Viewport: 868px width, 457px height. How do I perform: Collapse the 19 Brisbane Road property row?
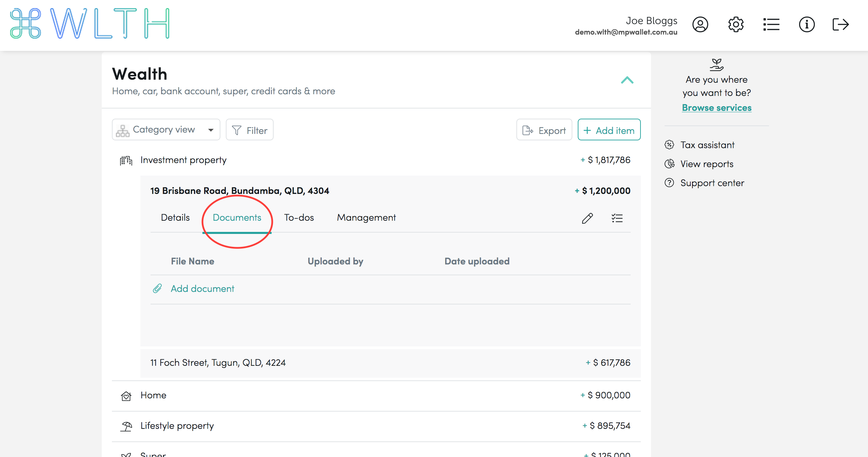390,191
